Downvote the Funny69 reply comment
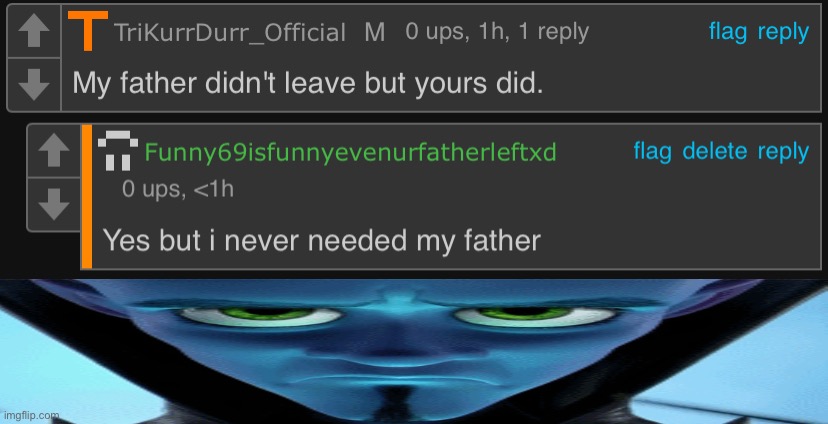The image size is (828, 424). click(x=54, y=204)
